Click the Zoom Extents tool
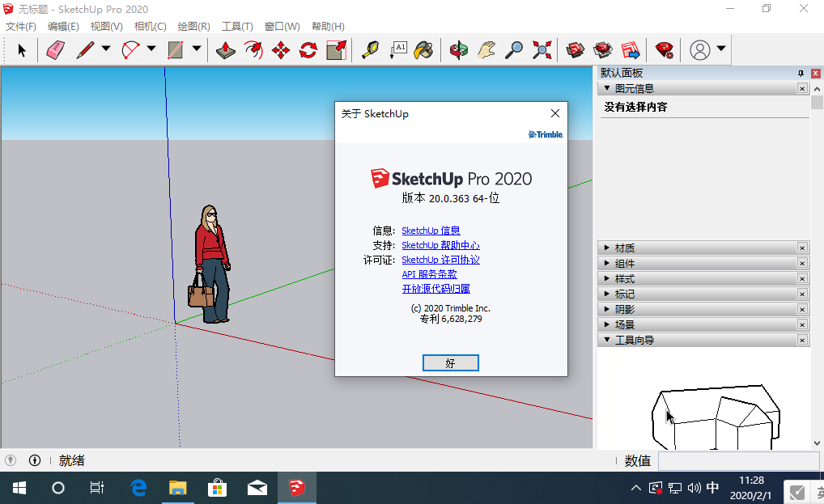824x504 pixels. point(542,50)
